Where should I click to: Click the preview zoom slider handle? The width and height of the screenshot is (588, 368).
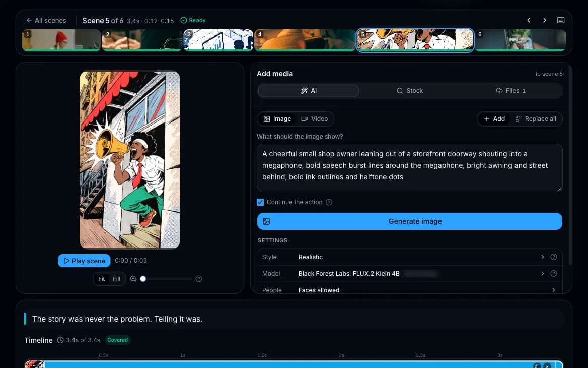click(x=143, y=279)
